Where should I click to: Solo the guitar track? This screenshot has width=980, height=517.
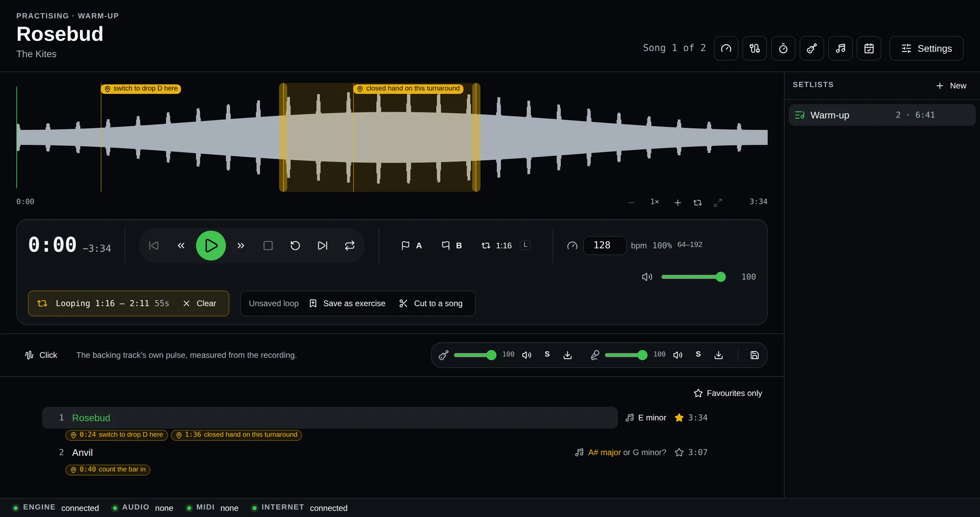pyautogui.click(x=547, y=354)
